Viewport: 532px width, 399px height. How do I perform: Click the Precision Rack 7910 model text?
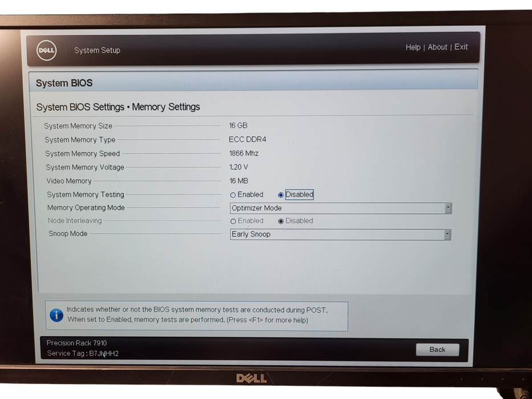click(x=76, y=343)
